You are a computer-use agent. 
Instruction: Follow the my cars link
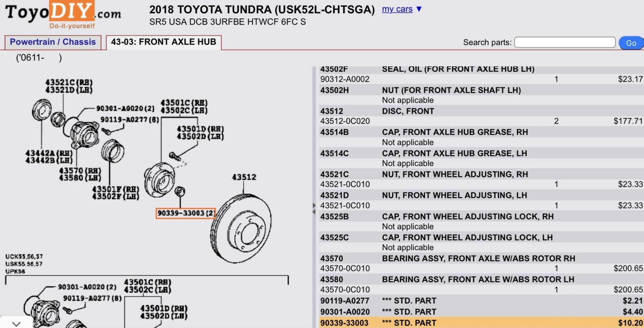coord(397,9)
